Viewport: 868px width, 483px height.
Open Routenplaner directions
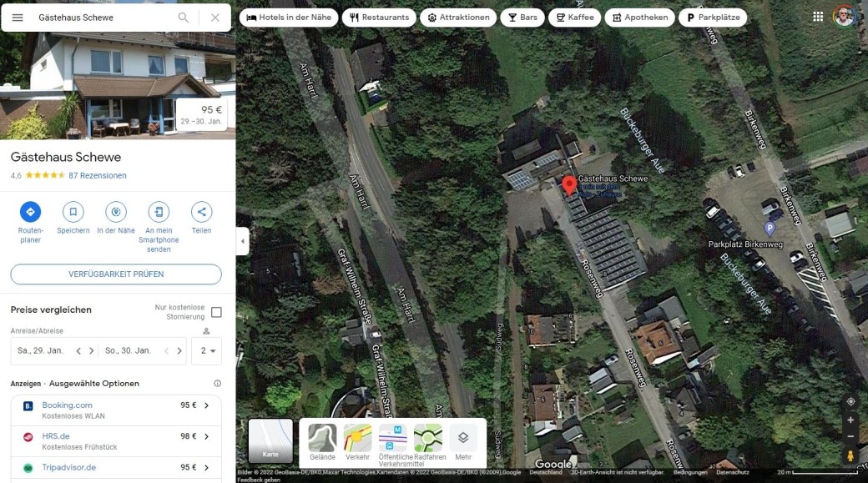point(30,212)
